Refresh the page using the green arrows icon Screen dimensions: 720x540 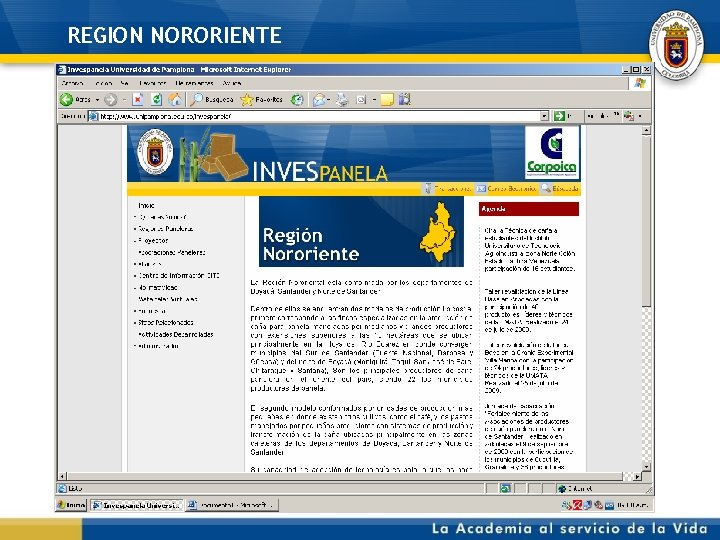pos(157,99)
